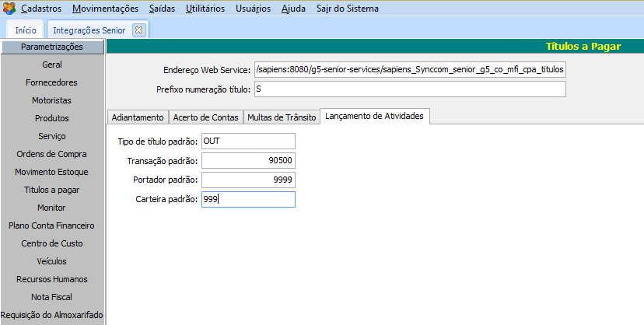Screen dimensions: 644x325
Task: Open Requisição do Almoxarifado in sidebar
Action: pos(52,315)
